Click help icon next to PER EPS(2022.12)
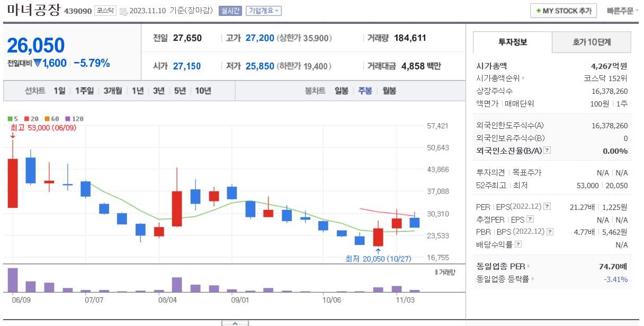This screenshot has height=326, width=644. (547, 207)
